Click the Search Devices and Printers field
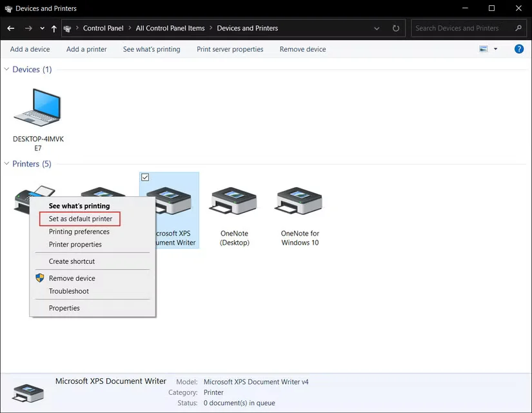The image size is (532, 413). pos(462,28)
